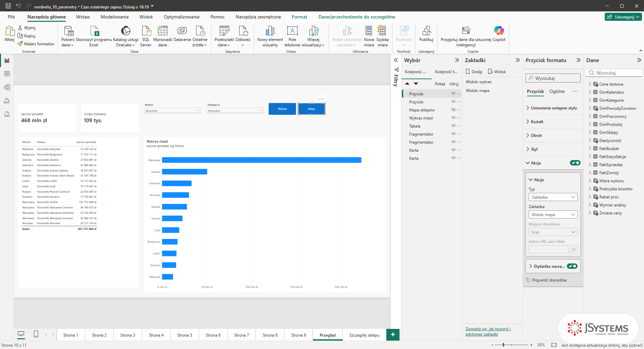Open the Model view icon in left sidebar
This screenshot has width=644, height=349.
click(7, 87)
